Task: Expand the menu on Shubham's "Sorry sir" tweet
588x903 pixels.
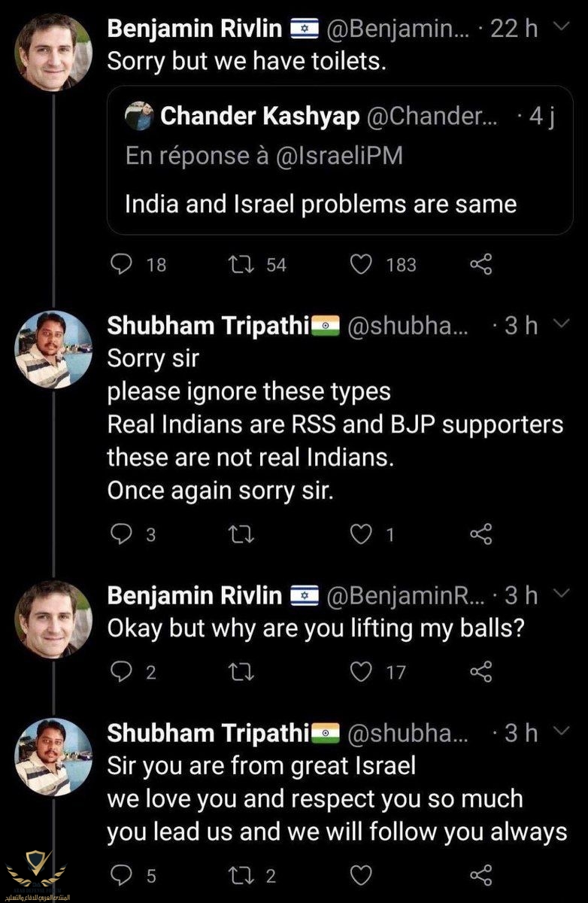Action: 559,324
